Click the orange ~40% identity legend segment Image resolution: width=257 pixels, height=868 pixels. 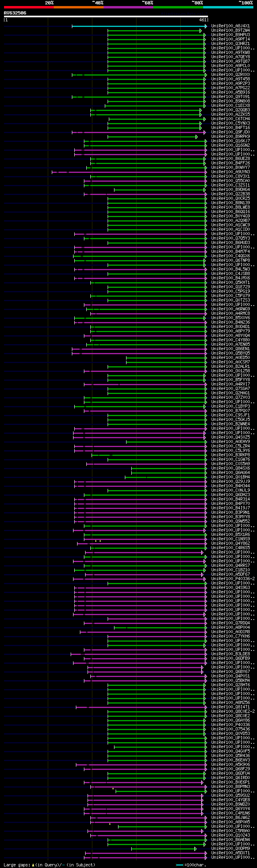(x=78, y=7)
